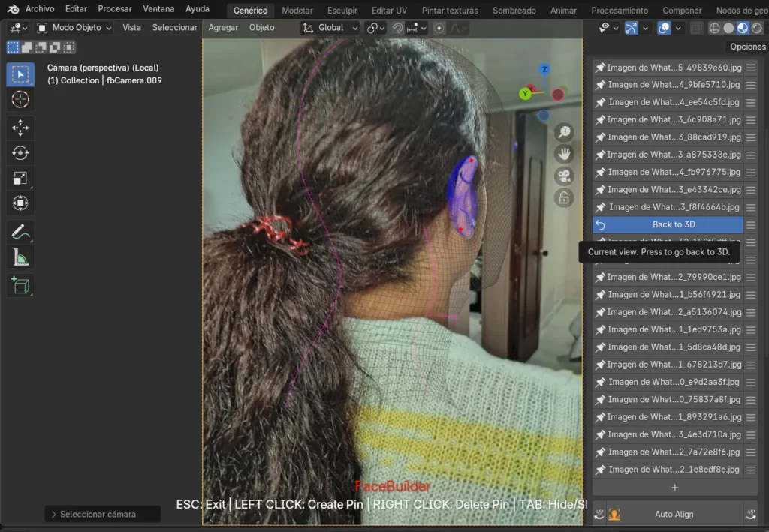Viewport: 769px width, 532px height.
Task: Open the Archivo menu
Action: point(40,9)
